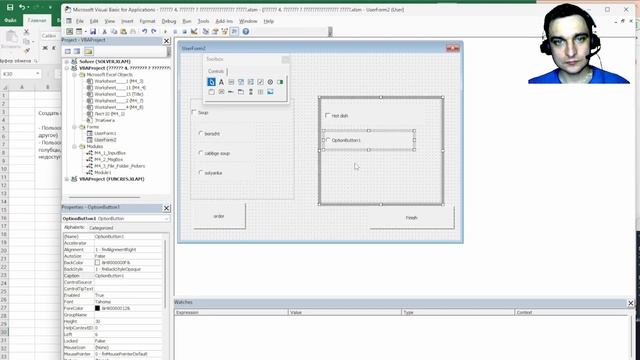640x360 pixels.
Task: Click the order button on the form
Action: (x=219, y=216)
